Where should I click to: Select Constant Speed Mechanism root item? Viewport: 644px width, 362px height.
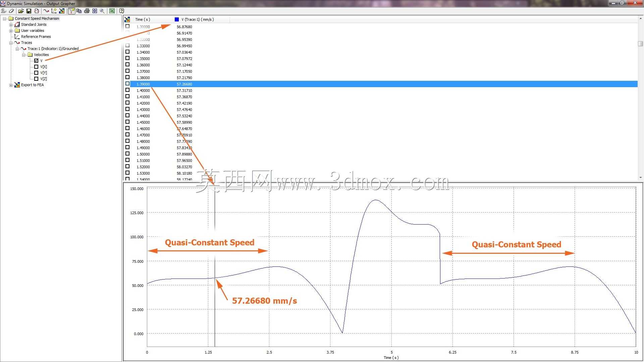click(37, 18)
